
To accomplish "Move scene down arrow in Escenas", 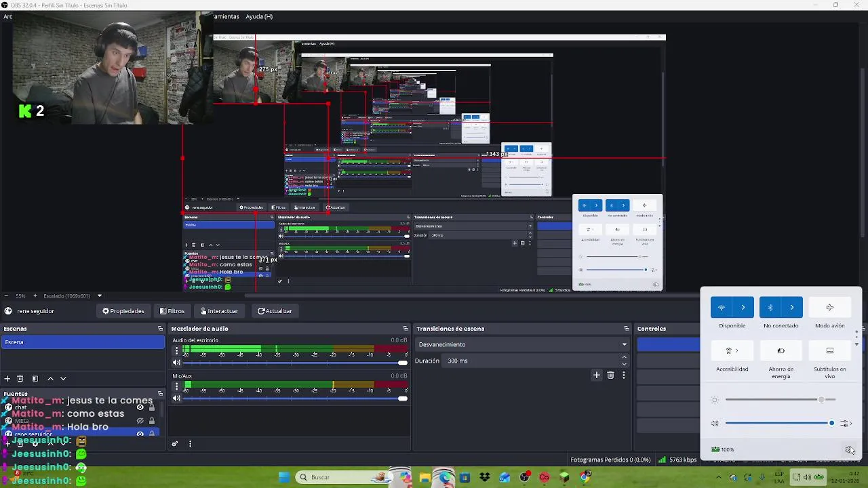I will click(x=63, y=379).
